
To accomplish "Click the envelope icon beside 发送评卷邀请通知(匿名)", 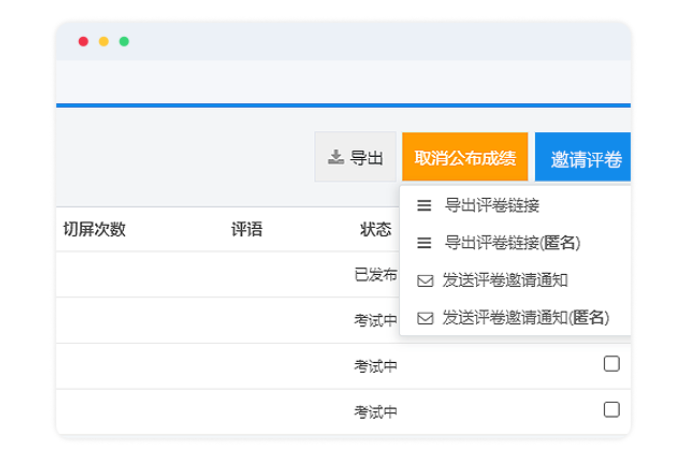I will 424,318.
